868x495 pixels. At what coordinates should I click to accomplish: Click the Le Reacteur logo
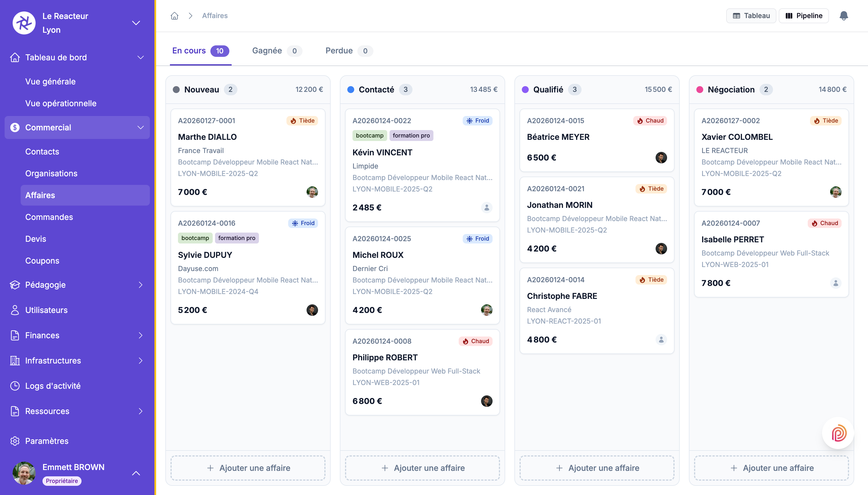pyautogui.click(x=24, y=22)
